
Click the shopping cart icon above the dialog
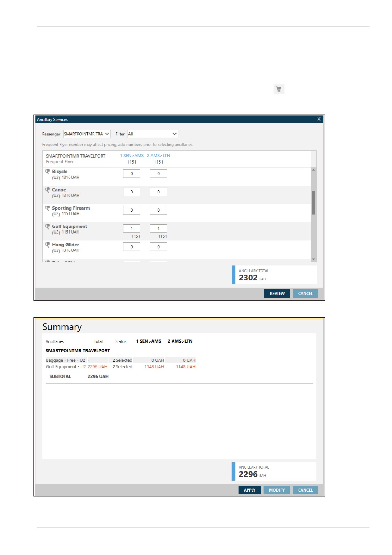coord(279,89)
